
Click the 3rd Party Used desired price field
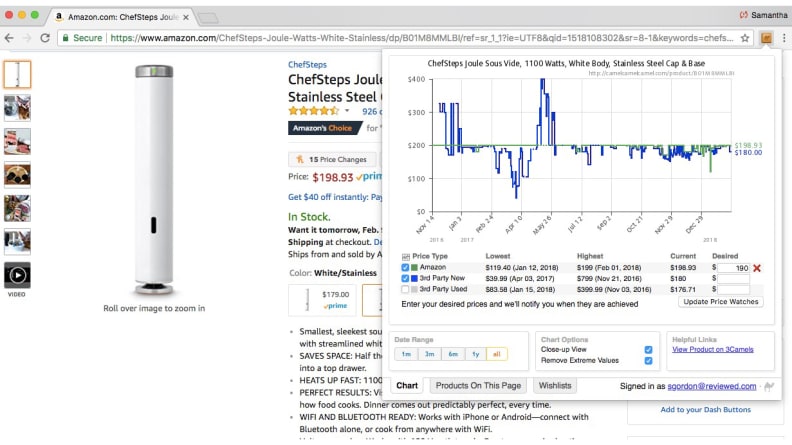pyautogui.click(x=733, y=290)
